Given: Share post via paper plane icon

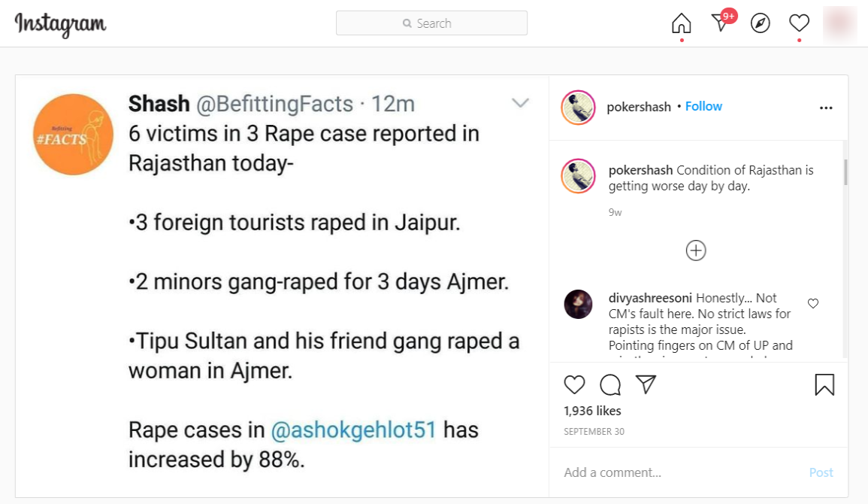Looking at the screenshot, I should pyautogui.click(x=646, y=385).
